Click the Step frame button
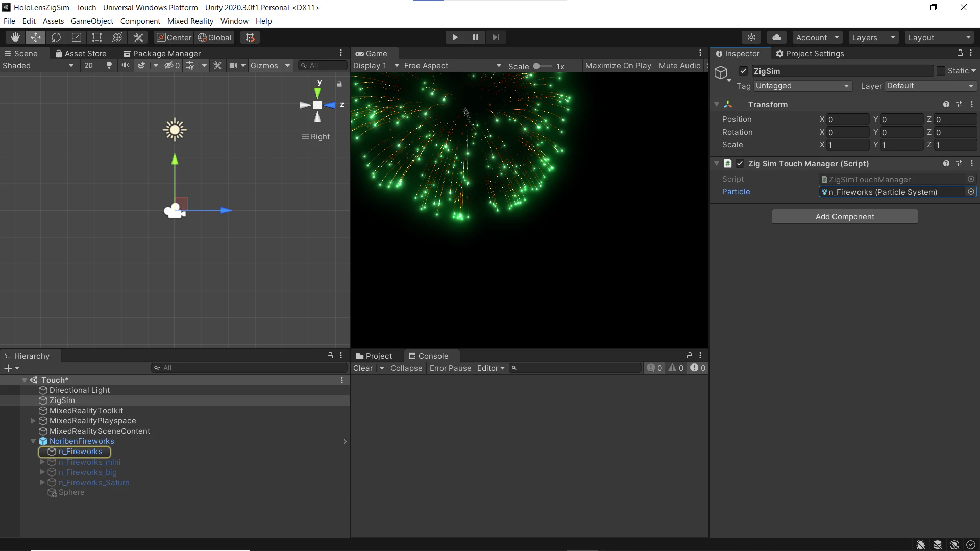This screenshot has height=551, width=980. point(496,37)
